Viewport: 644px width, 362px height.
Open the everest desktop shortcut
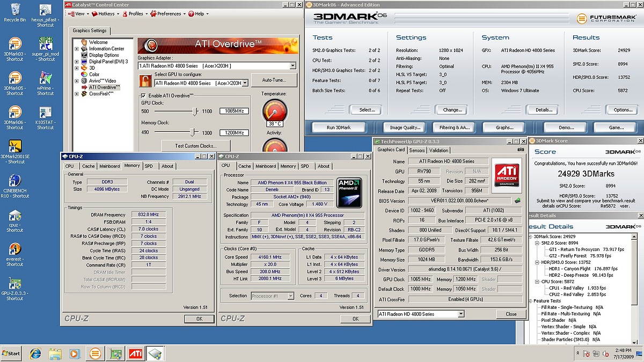tap(14, 250)
